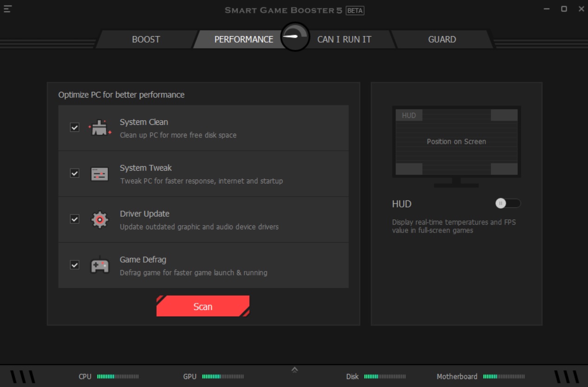The width and height of the screenshot is (588, 387).
Task: Uncheck the Driver Update checkbox
Action: [74, 219]
